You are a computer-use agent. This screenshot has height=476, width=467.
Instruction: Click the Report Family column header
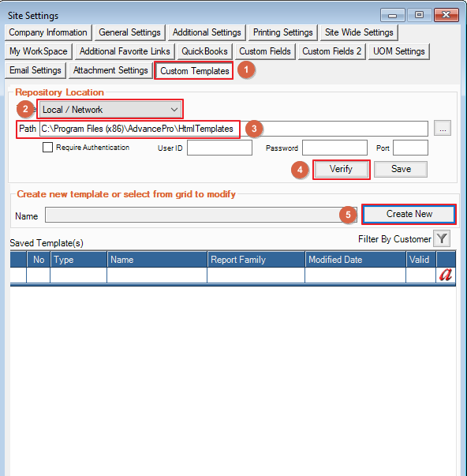pyautogui.click(x=256, y=260)
